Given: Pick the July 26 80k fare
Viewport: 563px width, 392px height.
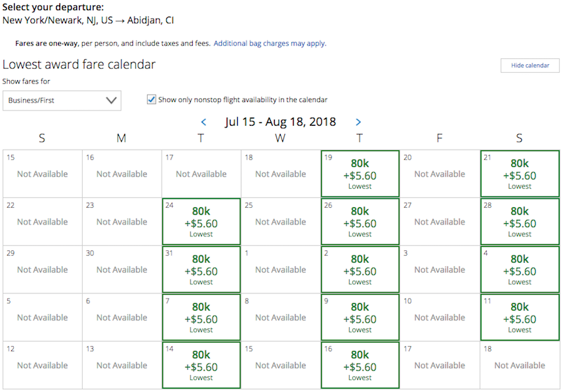Looking at the screenshot, I should coord(360,221).
